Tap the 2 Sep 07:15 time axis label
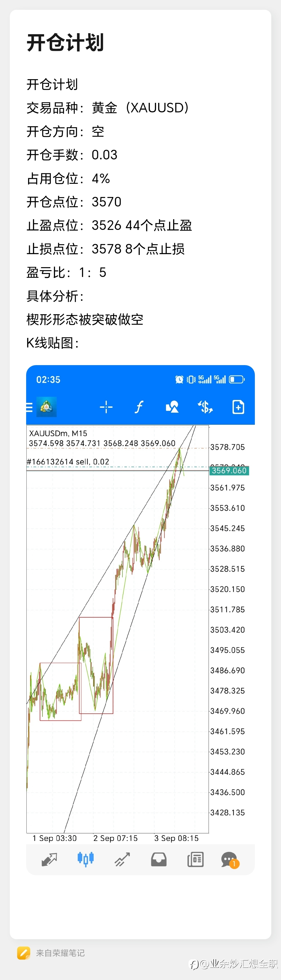 (115, 838)
